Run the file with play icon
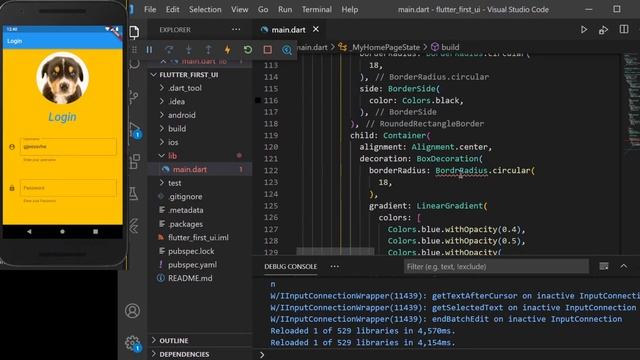The image size is (640, 360). (x=584, y=30)
